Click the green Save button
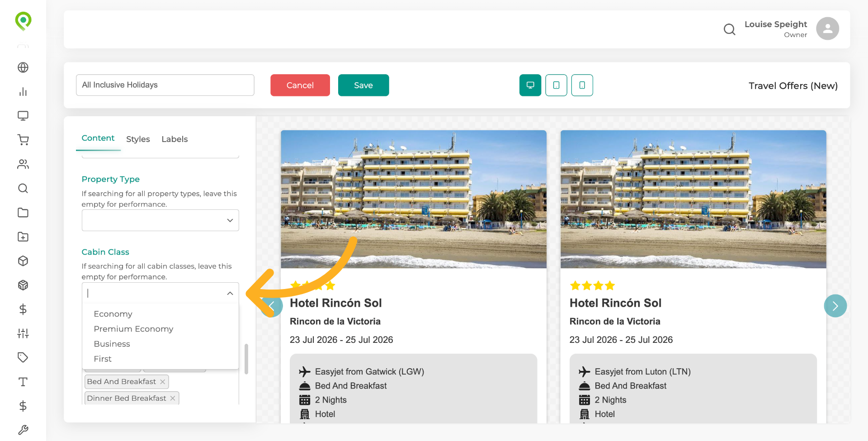Image resolution: width=868 pixels, height=441 pixels. point(363,85)
